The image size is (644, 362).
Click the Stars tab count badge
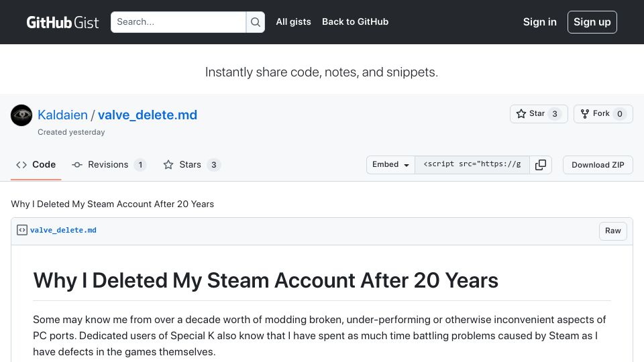(x=213, y=165)
